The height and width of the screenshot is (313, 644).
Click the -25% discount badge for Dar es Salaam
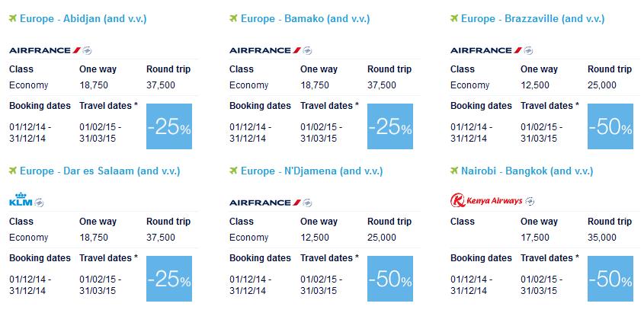(x=169, y=279)
